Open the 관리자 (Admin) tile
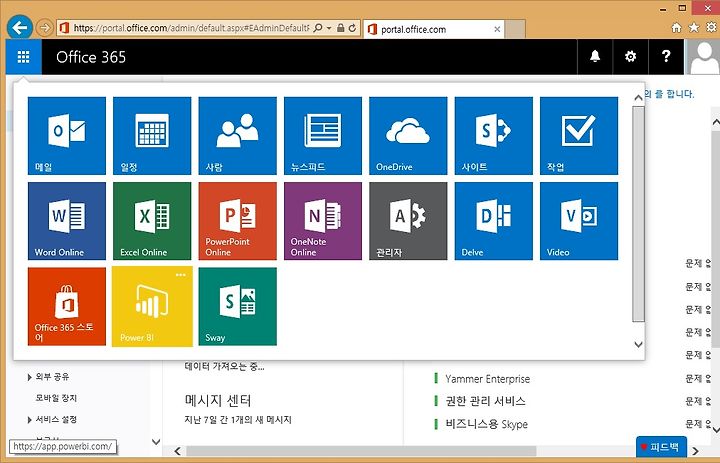The width and height of the screenshot is (720, 463). pos(408,221)
